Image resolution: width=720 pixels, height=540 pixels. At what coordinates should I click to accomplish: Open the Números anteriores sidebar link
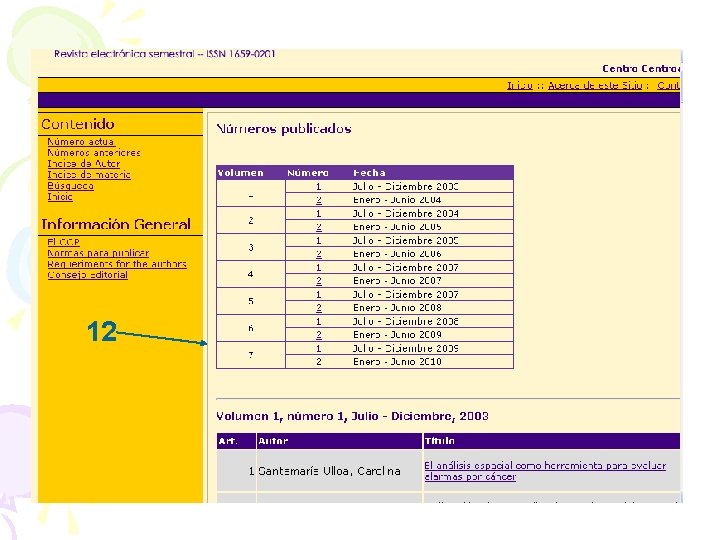(94, 153)
